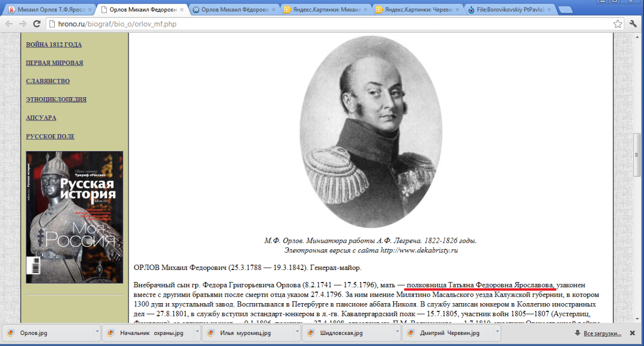
Task: Bookmark this page with the star icon
Action: (617, 24)
